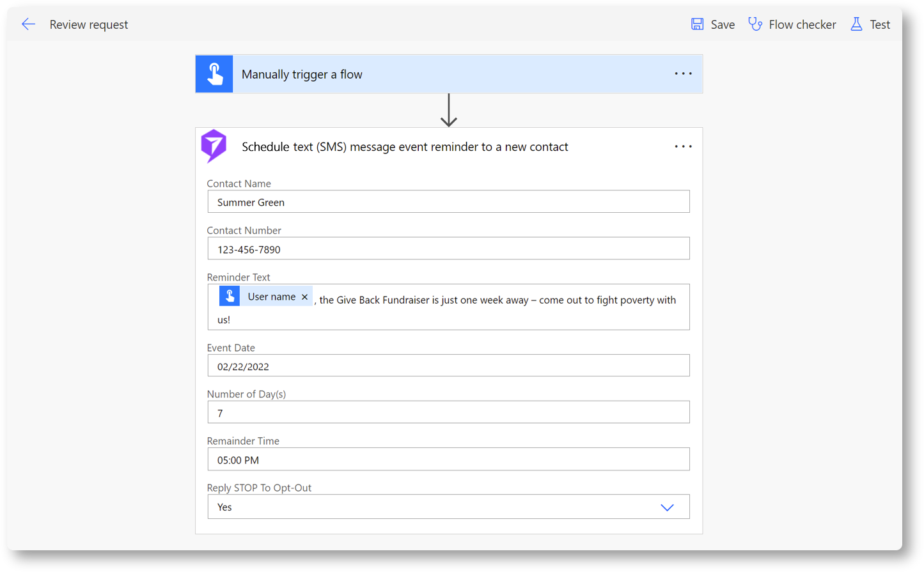This screenshot has height=572, width=924.
Task: Click the Contact Number field
Action: [x=448, y=249]
